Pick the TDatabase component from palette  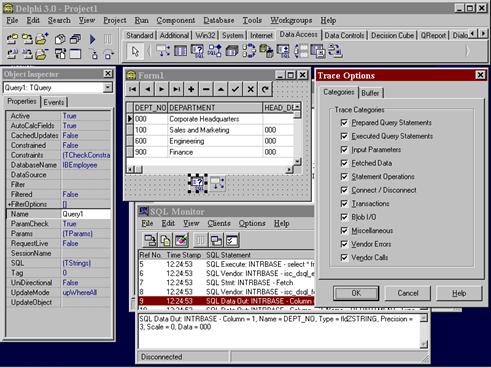(x=232, y=51)
